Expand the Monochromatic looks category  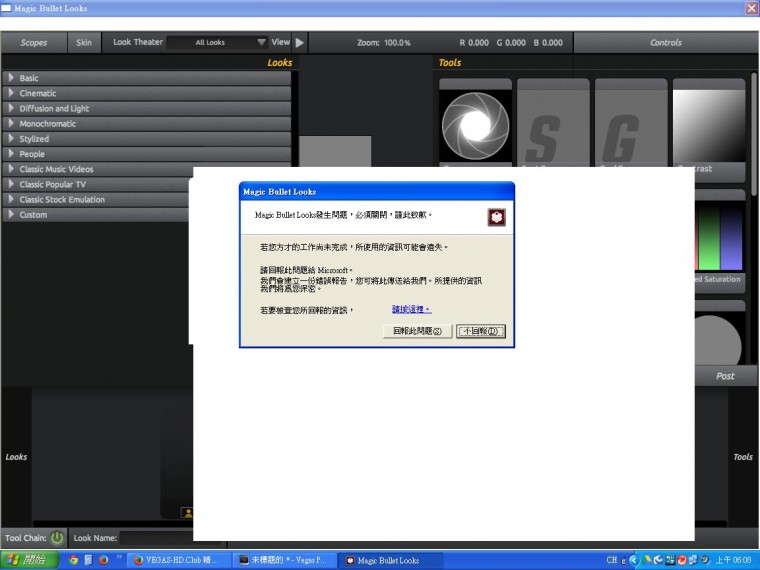(147, 124)
